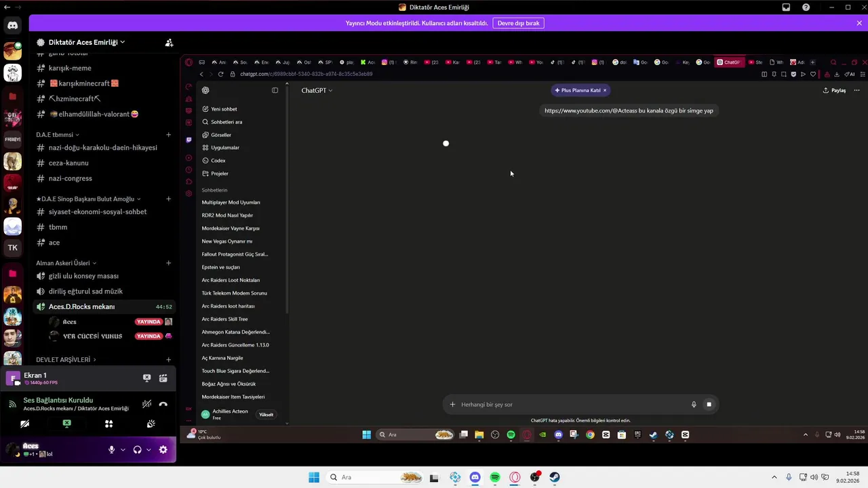Viewport: 868px width, 488px height.
Task: Open Windows Start button on bottom taskbar
Action: point(314,477)
